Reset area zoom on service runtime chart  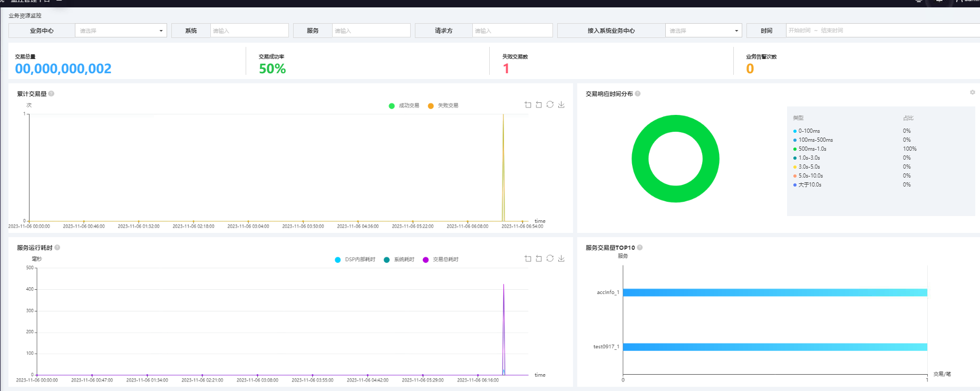pyautogui.click(x=539, y=259)
